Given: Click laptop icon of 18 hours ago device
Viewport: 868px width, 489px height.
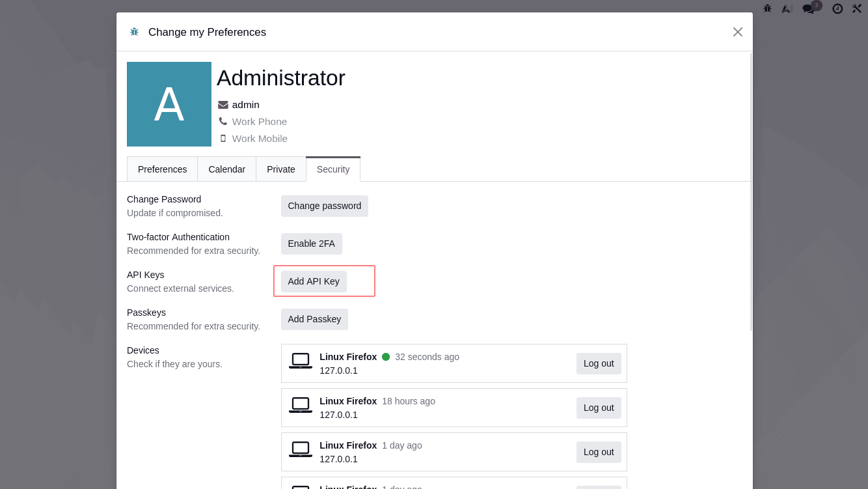Looking at the screenshot, I should 301,405.
